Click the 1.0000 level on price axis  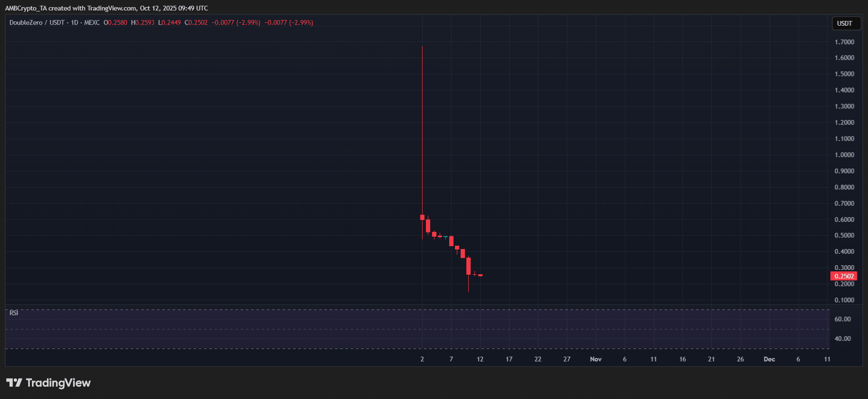click(x=844, y=155)
